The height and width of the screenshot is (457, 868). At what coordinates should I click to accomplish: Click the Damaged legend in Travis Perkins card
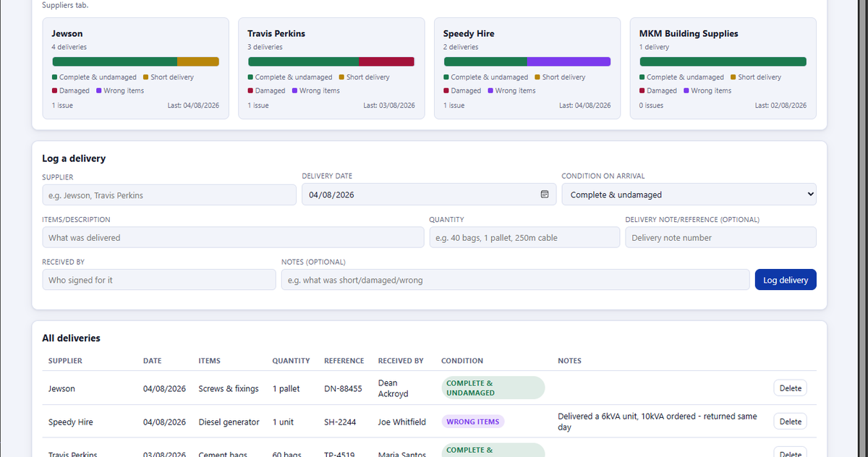pos(266,90)
